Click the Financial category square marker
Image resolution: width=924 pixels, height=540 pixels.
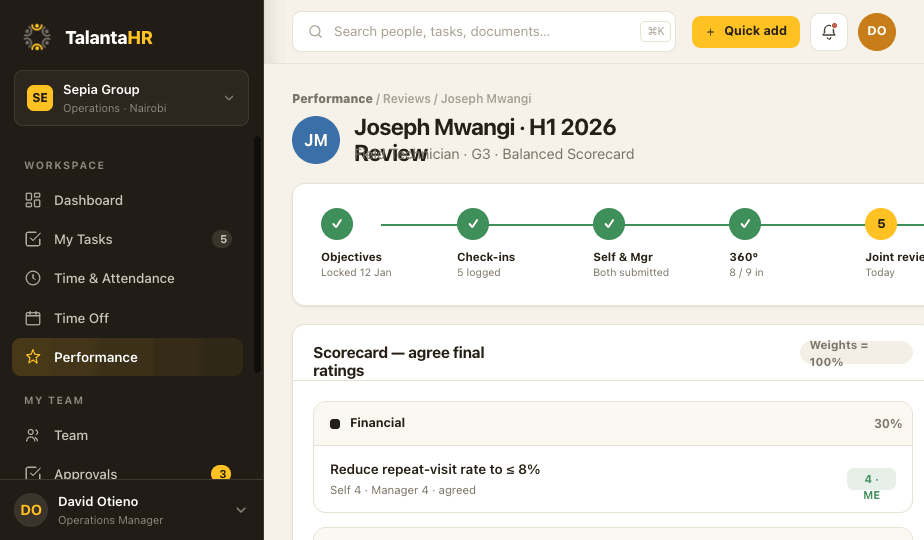coord(335,423)
